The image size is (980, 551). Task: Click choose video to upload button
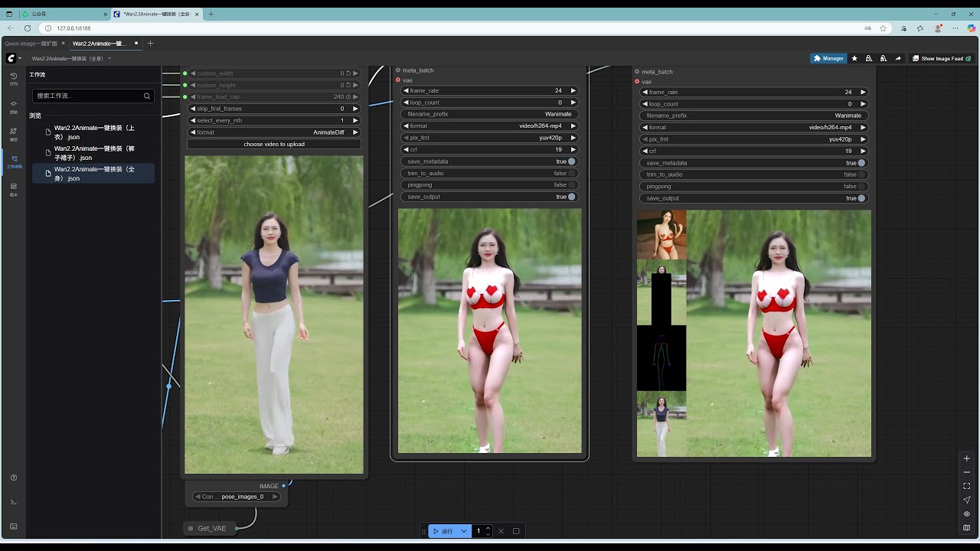pos(274,144)
